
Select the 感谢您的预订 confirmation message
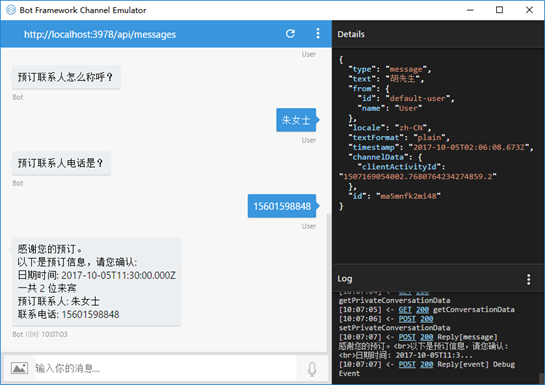[x=96, y=281]
